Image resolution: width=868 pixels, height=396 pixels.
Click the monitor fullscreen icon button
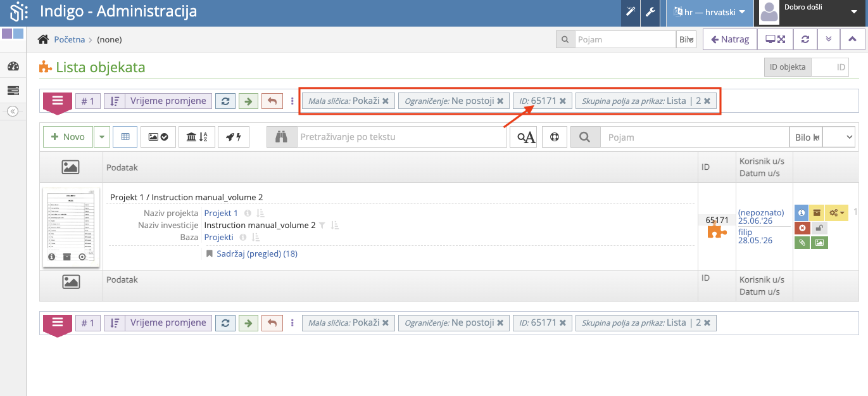coord(775,39)
